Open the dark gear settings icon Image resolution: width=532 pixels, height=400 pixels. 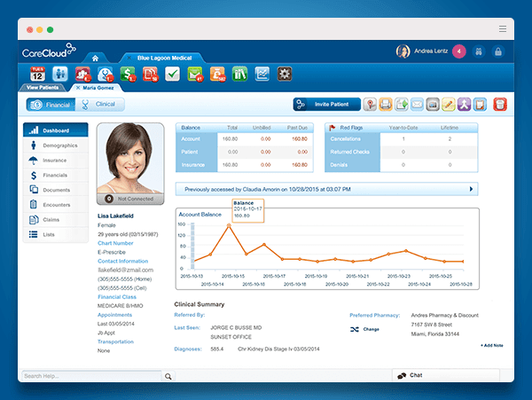pos(285,74)
